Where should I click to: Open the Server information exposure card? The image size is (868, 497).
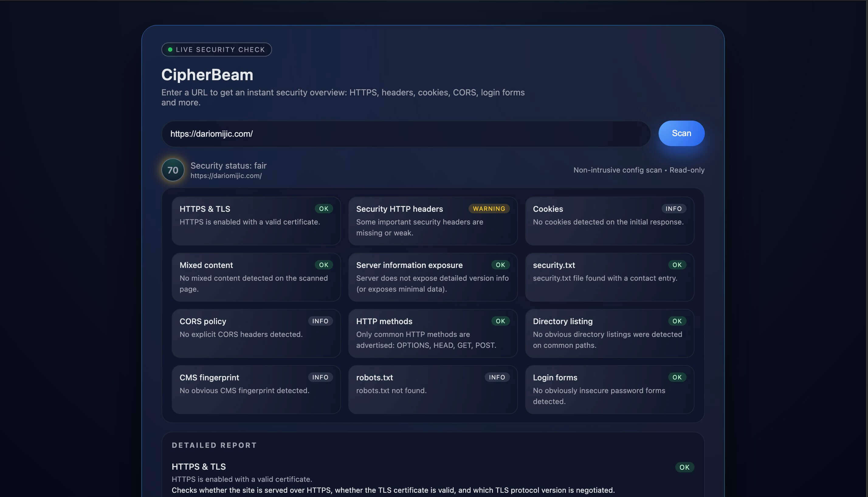tap(432, 277)
